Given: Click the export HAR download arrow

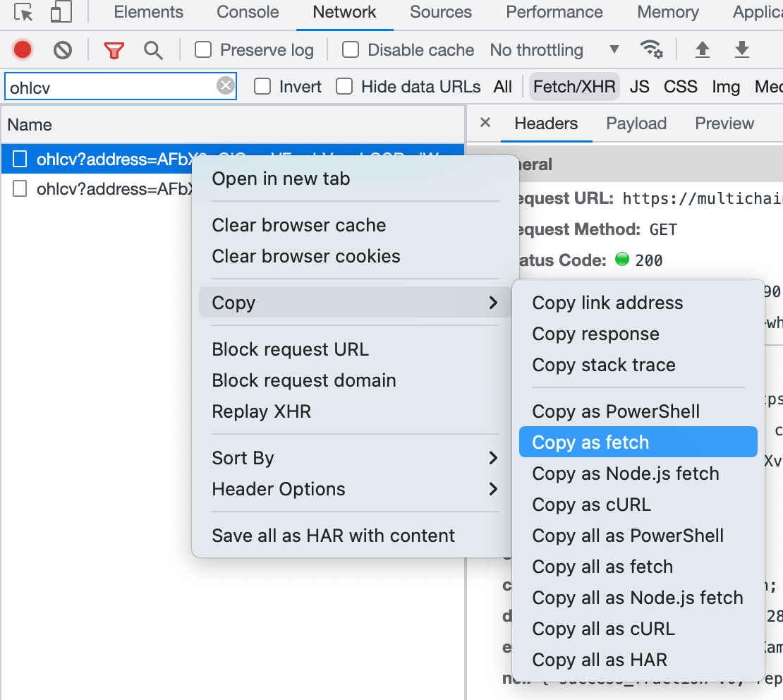Looking at the screenshot, I should click(741, 50).
